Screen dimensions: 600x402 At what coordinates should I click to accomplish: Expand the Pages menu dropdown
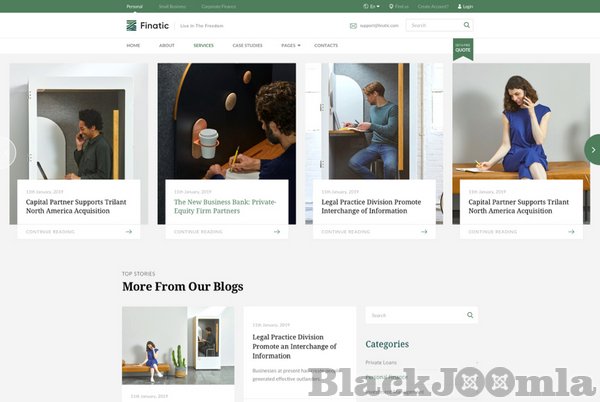click(290, 45)
